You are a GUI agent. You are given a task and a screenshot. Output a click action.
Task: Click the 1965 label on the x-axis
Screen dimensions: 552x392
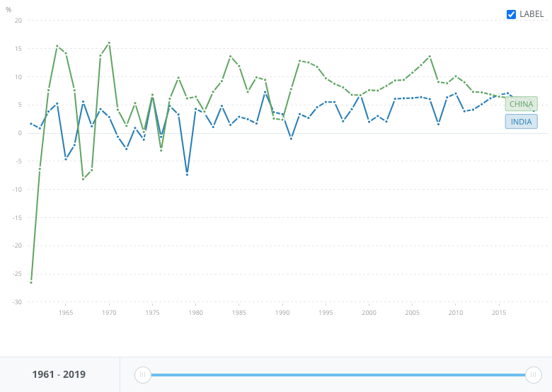(x=66, y=313)
